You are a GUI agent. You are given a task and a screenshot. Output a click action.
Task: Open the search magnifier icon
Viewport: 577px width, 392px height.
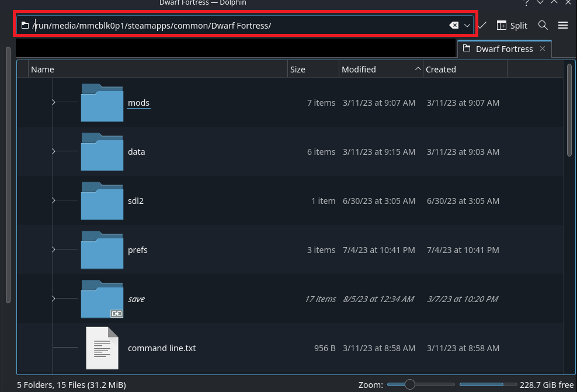click(543, 25)
